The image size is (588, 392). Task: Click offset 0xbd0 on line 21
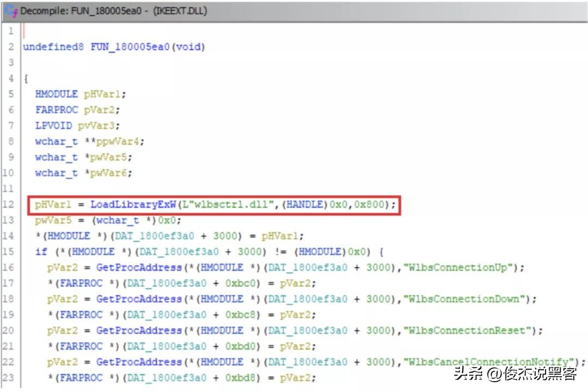(x=240, y=346)
